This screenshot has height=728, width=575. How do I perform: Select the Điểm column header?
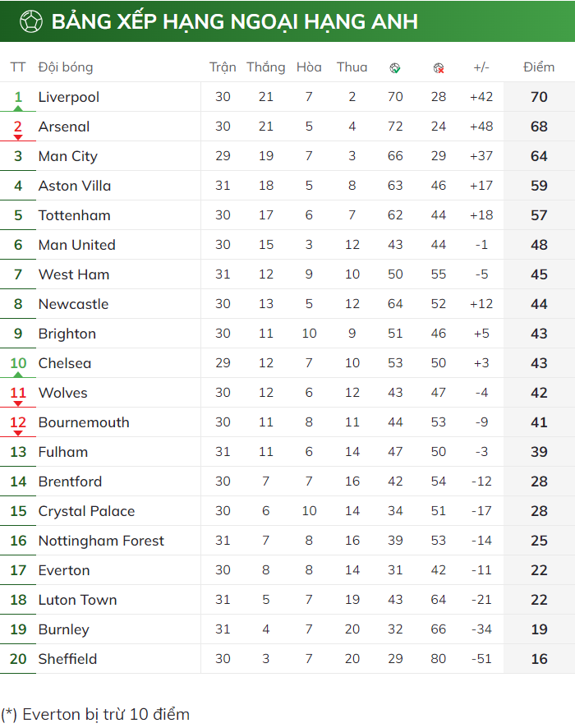(539, 67)
